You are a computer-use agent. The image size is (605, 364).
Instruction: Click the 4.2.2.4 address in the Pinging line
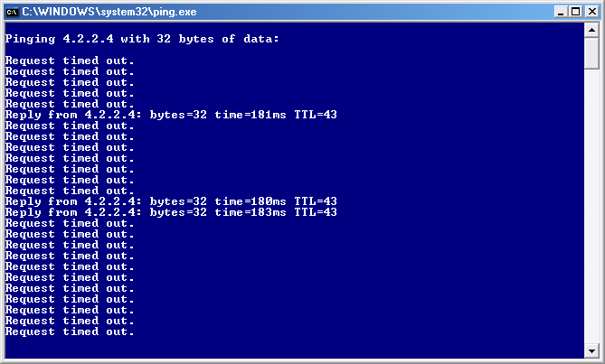click(89, 39)
